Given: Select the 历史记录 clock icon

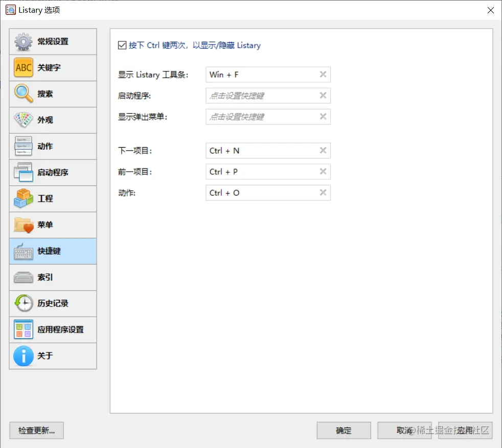Looking at the screenshot, I should click(24, 303).
